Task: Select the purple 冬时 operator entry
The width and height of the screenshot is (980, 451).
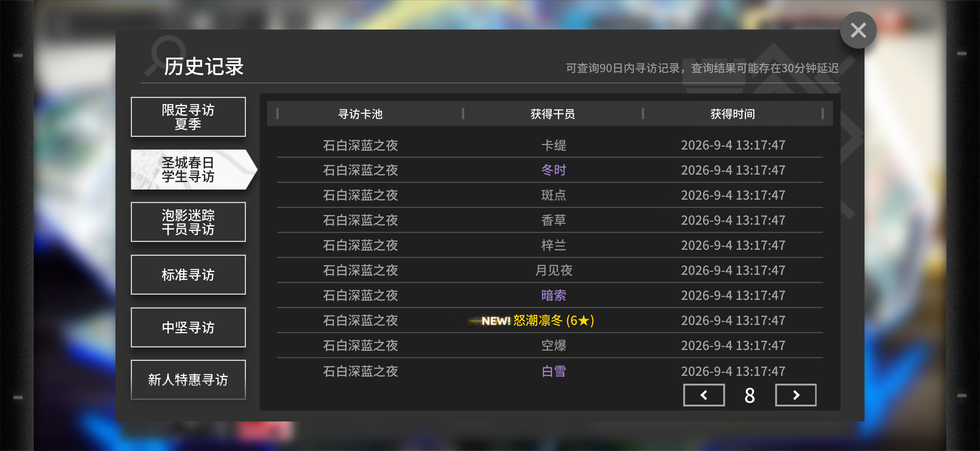Action: tap(554, 170)
